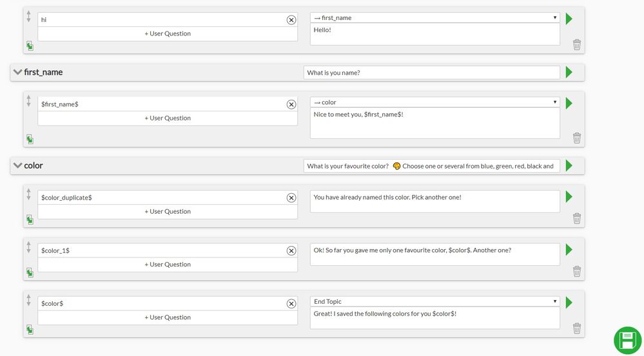Remove the '$color_duplicate$' user question
The height and width of the screenshot is (356, 644).
291,198
